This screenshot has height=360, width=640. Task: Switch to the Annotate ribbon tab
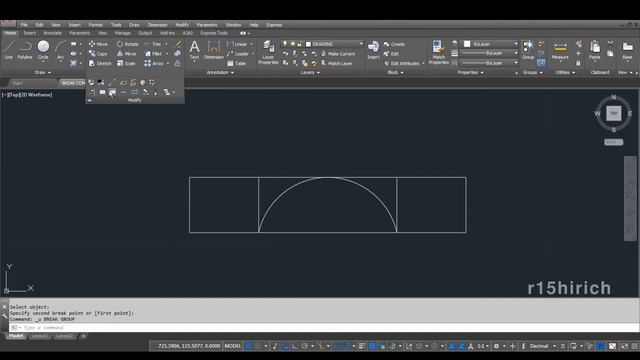click(52, 33)
